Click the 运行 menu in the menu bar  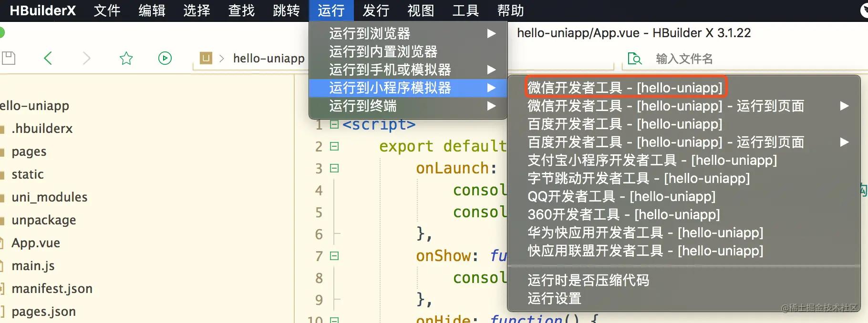[331, 10]
